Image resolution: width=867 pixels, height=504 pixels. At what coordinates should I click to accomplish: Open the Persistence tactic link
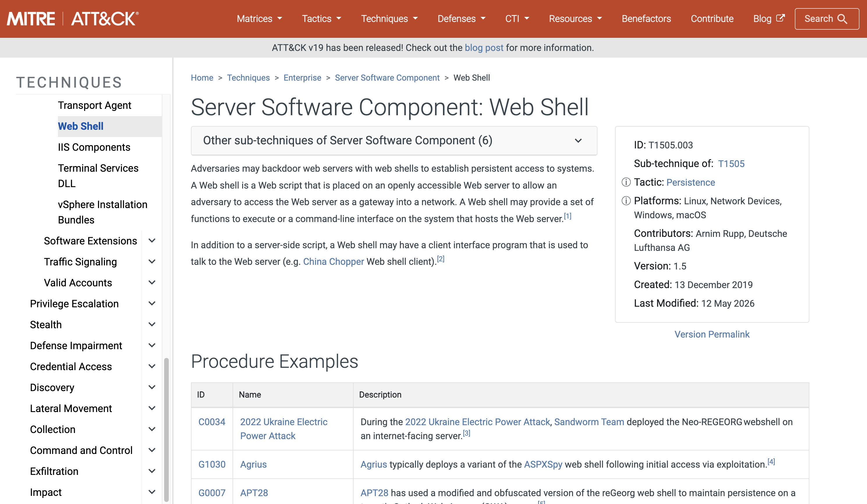tap(691, 182)
